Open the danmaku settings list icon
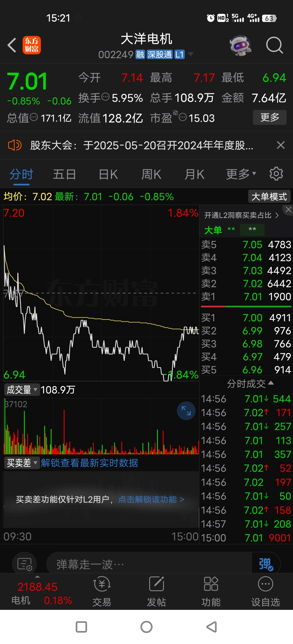Screen dimensions: 293x644 [x=24, y=564]
